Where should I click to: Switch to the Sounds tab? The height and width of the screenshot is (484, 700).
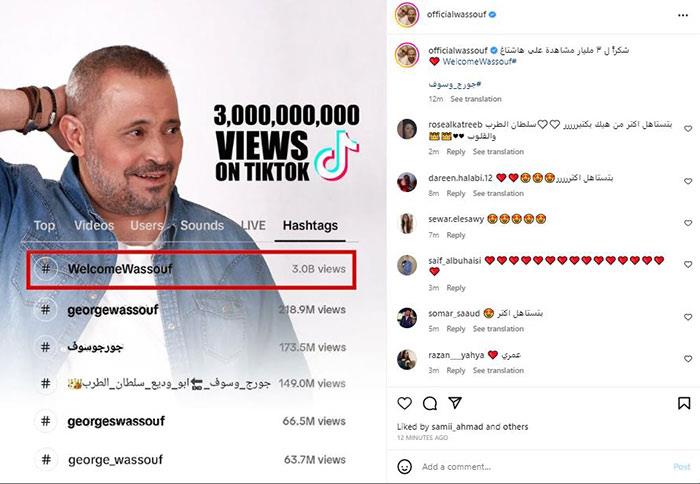tap(202, 225)
